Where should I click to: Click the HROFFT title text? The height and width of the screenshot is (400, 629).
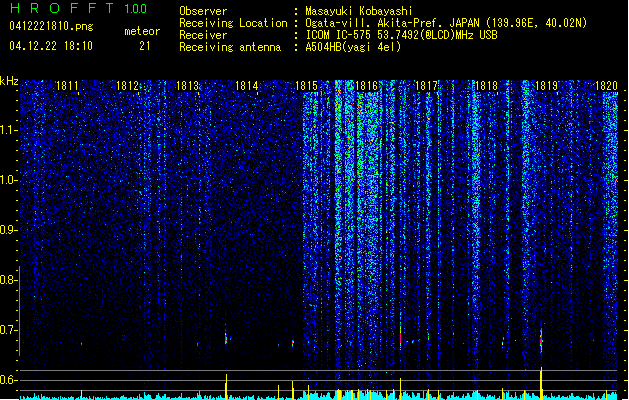(x=63, y=8)
